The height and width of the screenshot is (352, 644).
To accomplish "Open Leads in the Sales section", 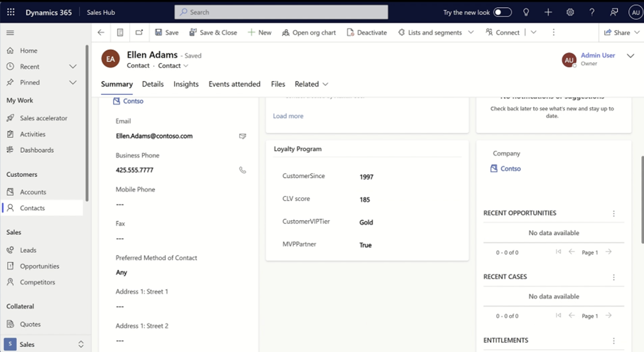I will (x=27, y=250).
